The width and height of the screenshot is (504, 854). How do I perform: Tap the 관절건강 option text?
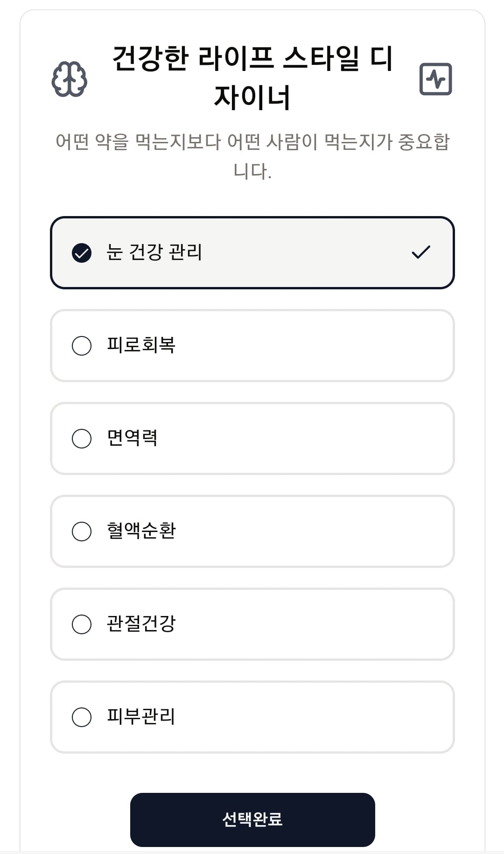[141, 624]
